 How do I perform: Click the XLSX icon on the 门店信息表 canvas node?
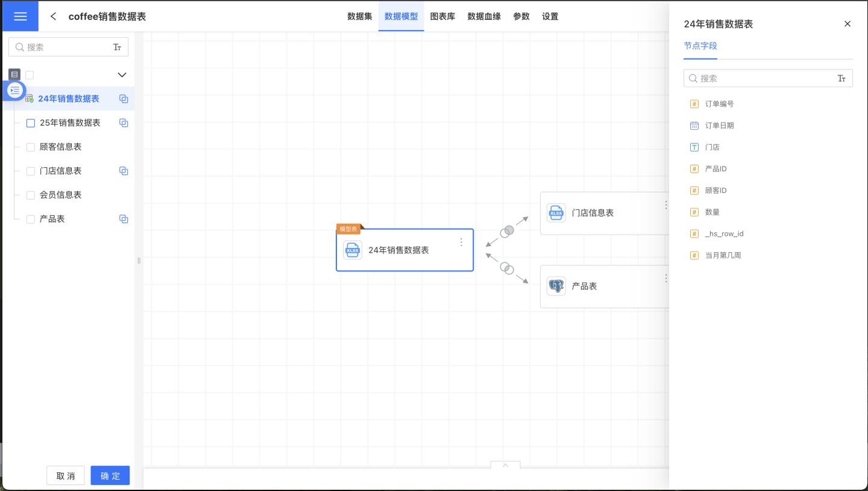(556, 213)
